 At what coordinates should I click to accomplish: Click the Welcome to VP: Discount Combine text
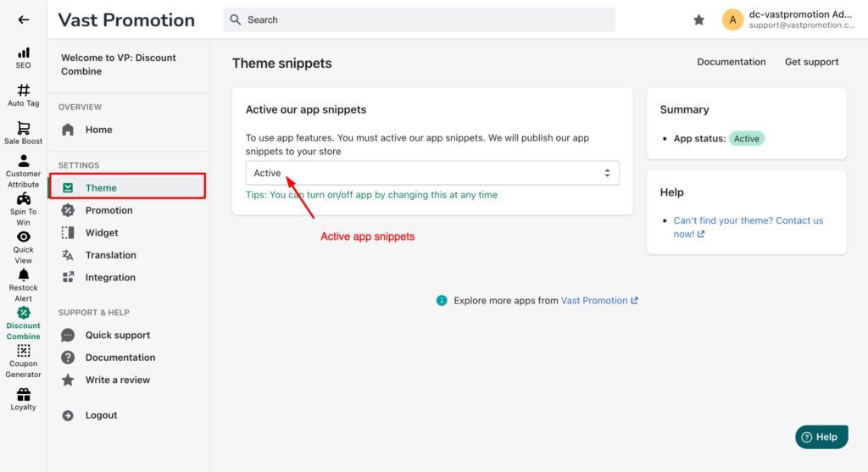[x=119, y=64]
